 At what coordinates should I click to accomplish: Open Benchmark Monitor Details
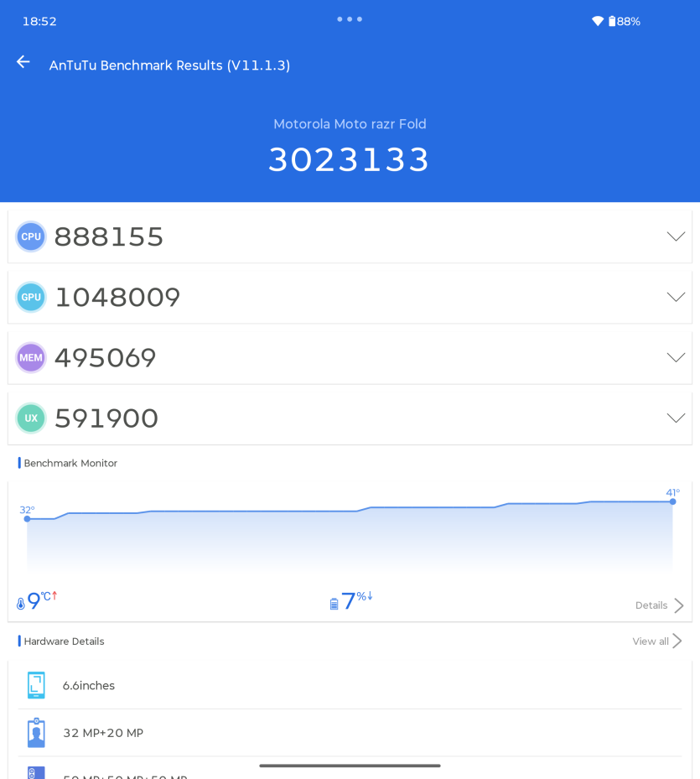click(x=660, y=605)
